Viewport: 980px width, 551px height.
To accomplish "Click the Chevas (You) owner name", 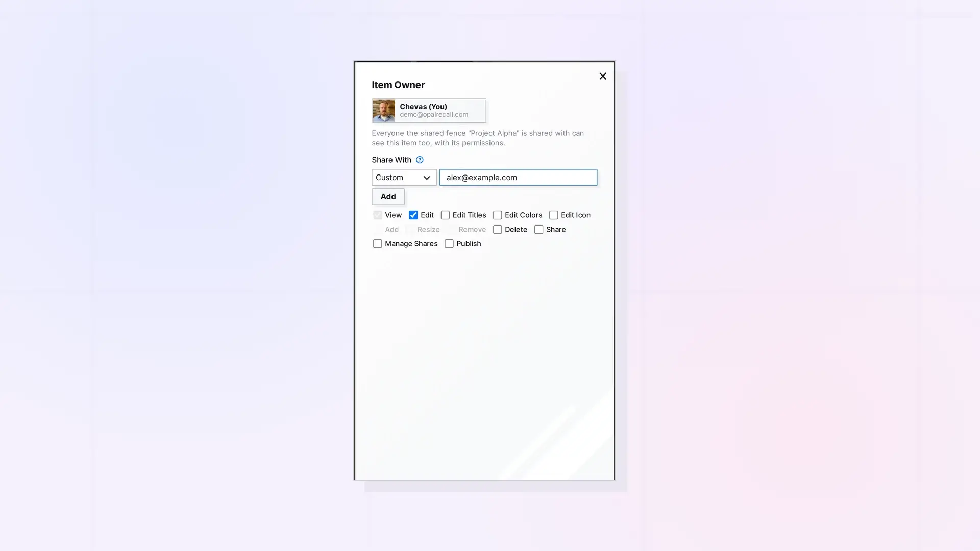I will pyautogui.click(x=423, y=106).
